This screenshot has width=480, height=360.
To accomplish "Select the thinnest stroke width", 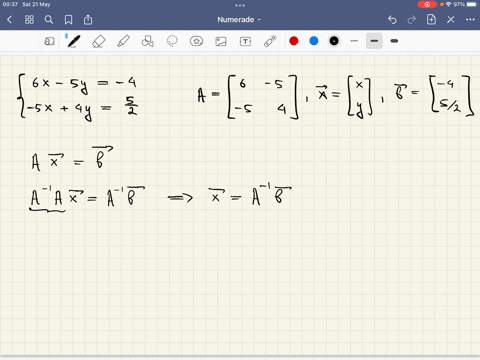I will point(354,41).
